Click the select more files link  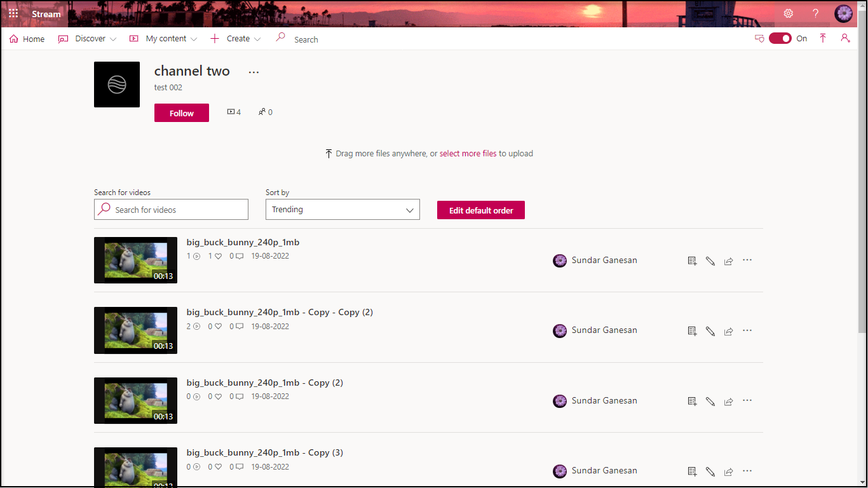click(x=468, y=154)
